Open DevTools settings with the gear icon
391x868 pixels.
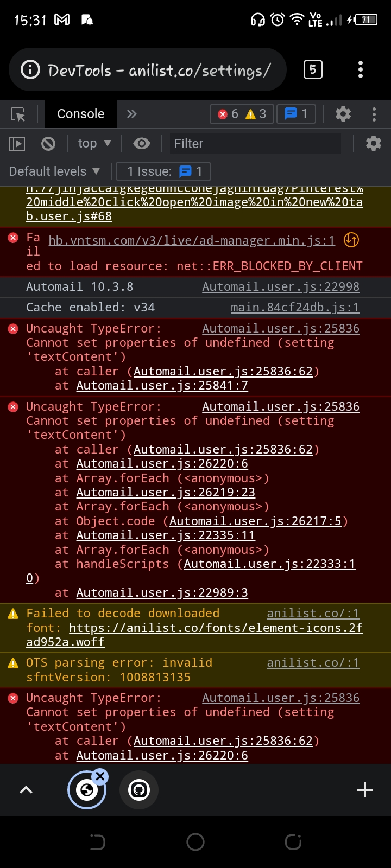343,113
